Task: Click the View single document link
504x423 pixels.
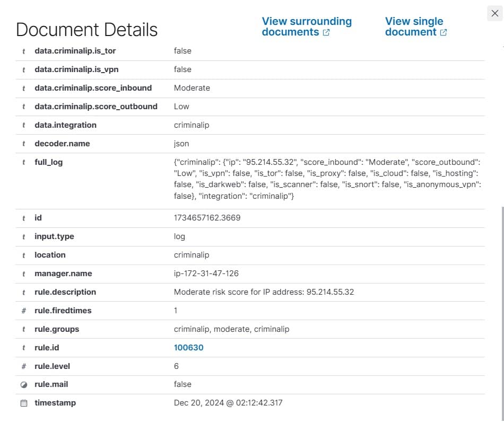Action: 414,27
